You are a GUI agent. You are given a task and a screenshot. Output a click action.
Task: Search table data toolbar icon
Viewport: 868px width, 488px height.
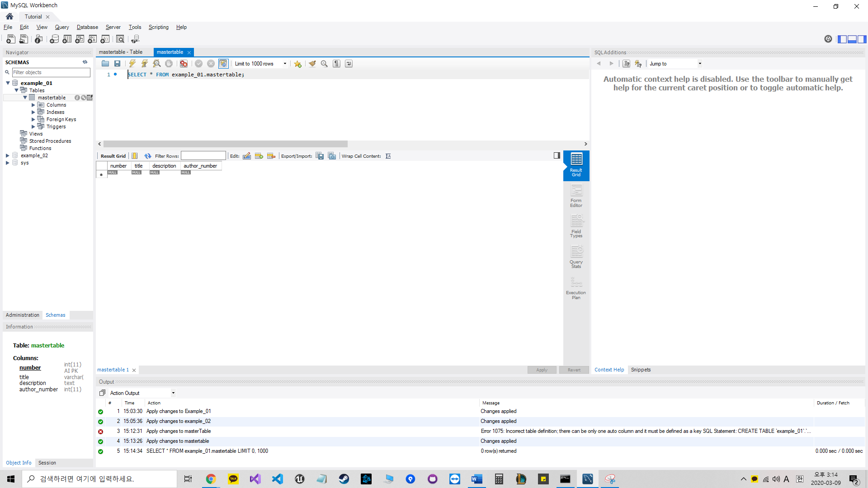pos(120,39)
